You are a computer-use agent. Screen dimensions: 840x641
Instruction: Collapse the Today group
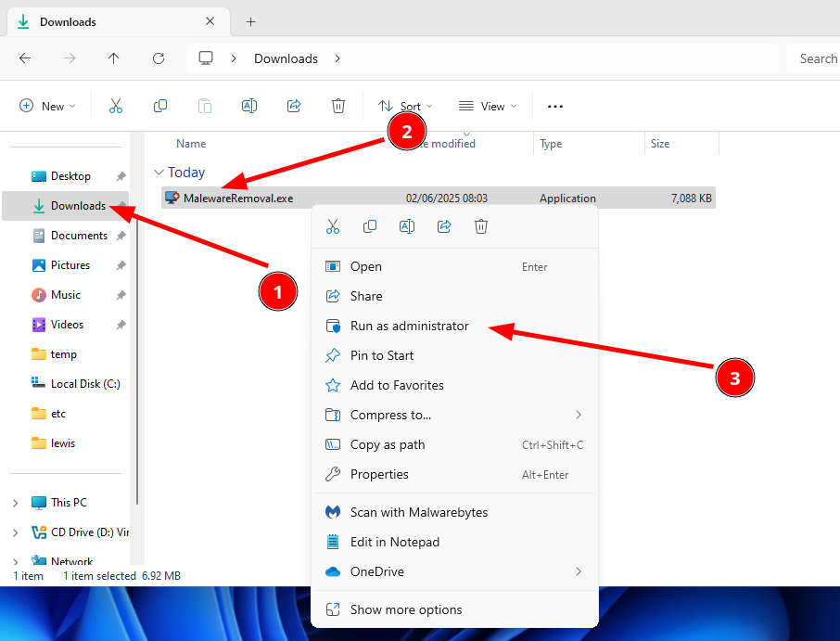[159, 173]
